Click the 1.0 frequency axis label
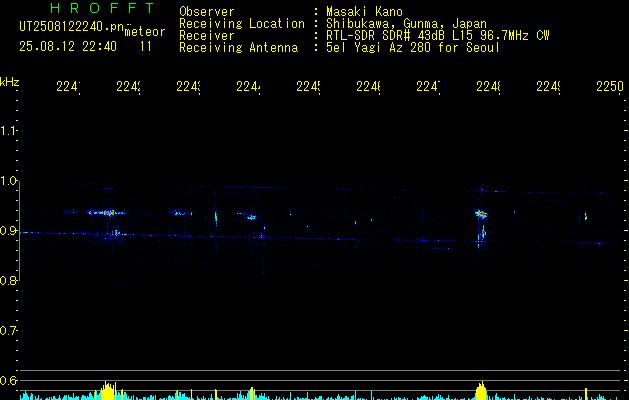 8,181
